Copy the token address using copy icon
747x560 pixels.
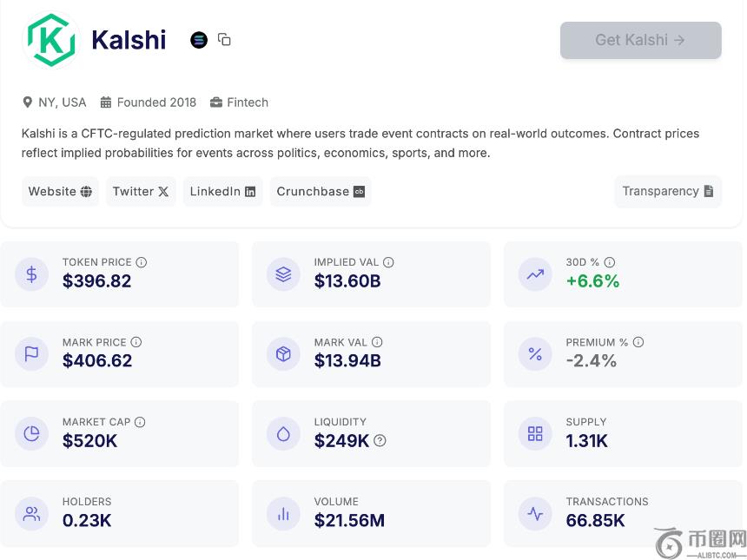point(224,39)
